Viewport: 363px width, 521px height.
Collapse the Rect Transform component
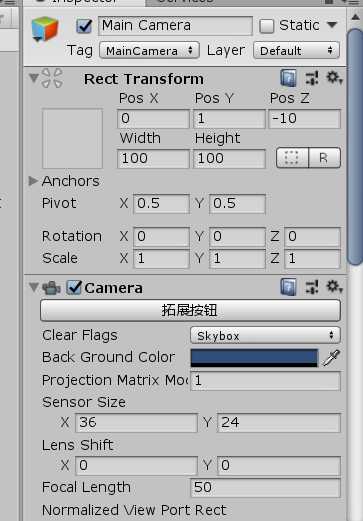click(34, 78)
